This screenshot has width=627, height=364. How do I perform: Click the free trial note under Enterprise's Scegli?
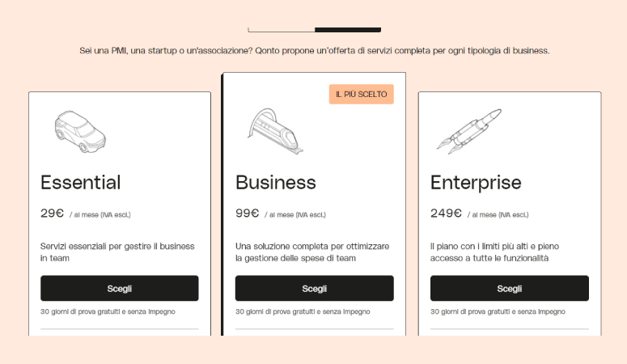coord(498,311)
